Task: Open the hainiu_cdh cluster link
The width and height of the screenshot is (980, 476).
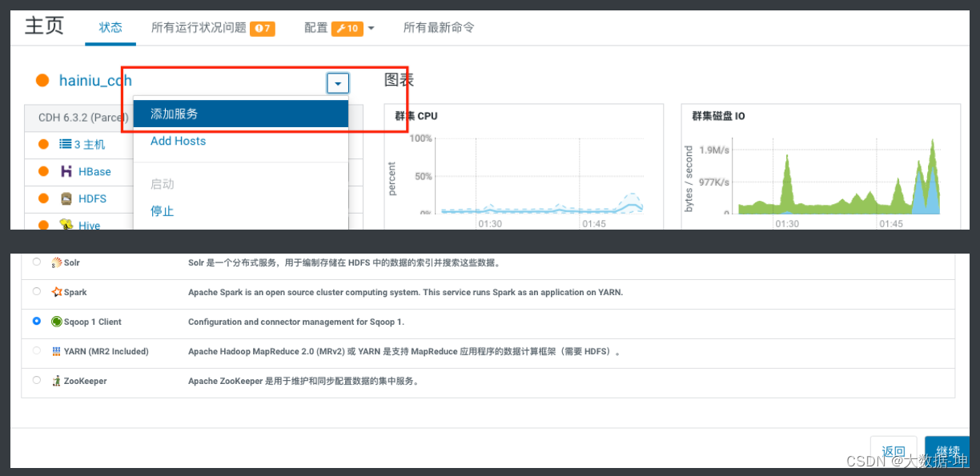Action: [x=95, y=80]
